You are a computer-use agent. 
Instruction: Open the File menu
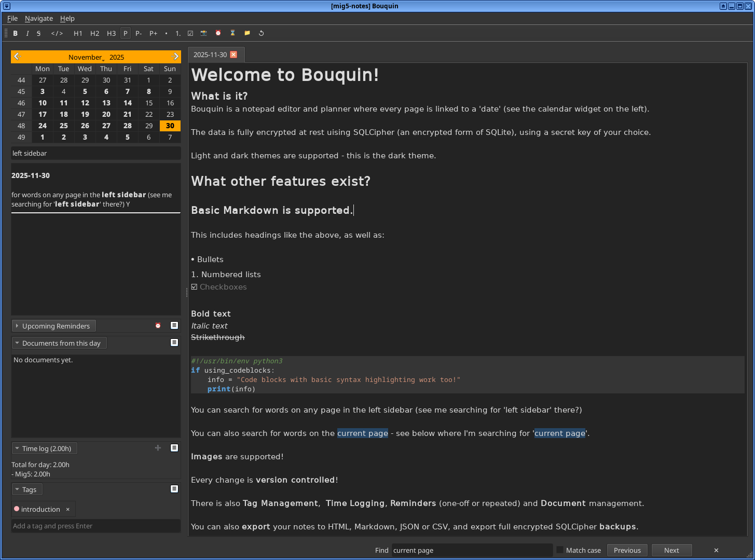pyautogui.click(x=12, y=18)
